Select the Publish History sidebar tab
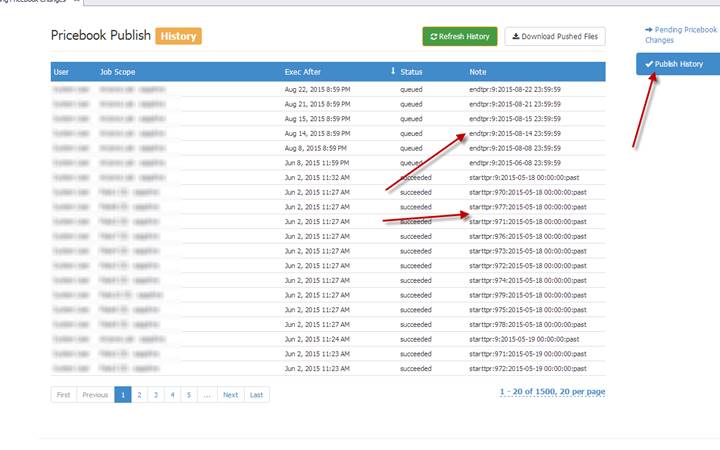Screen dimensions: 720x450 click(676, 64)
